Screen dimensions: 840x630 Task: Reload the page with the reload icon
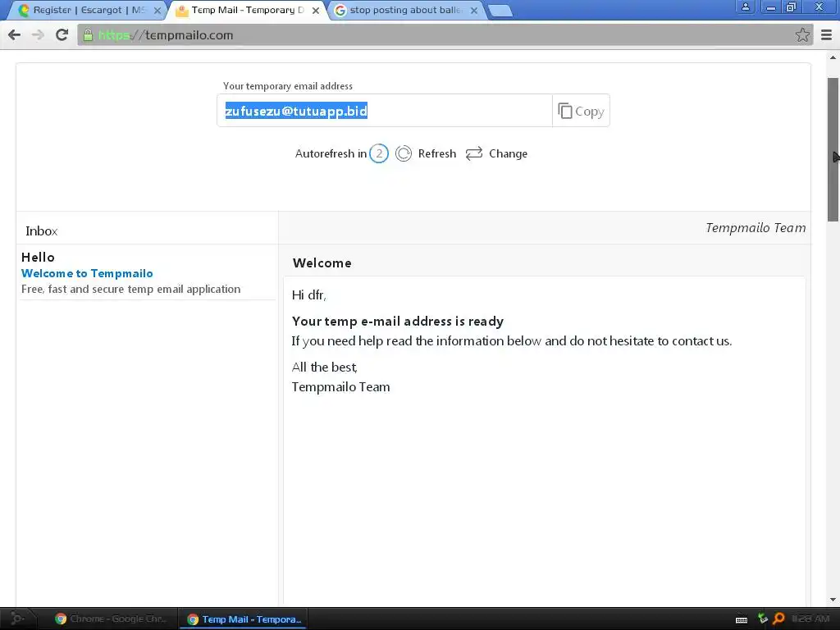62,34
